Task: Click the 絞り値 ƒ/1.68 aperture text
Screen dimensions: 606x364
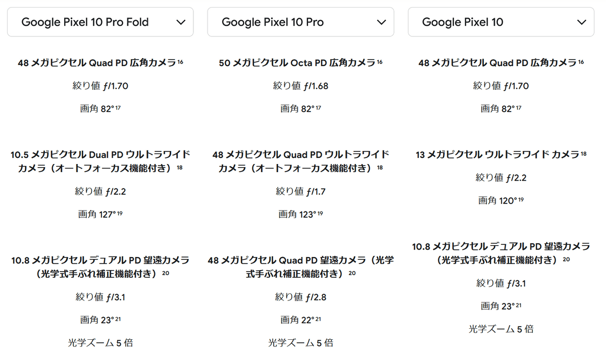Action: click(300, 86)
